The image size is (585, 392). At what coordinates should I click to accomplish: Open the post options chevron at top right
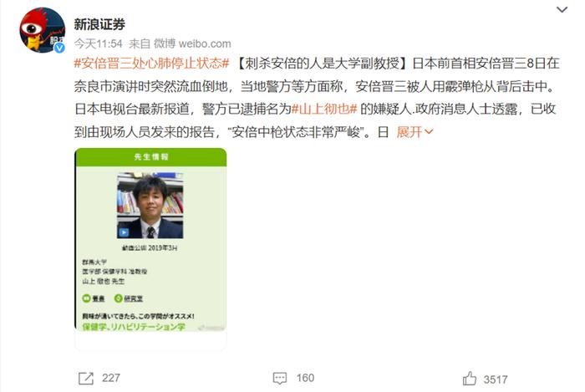click(x=562, y=10)
